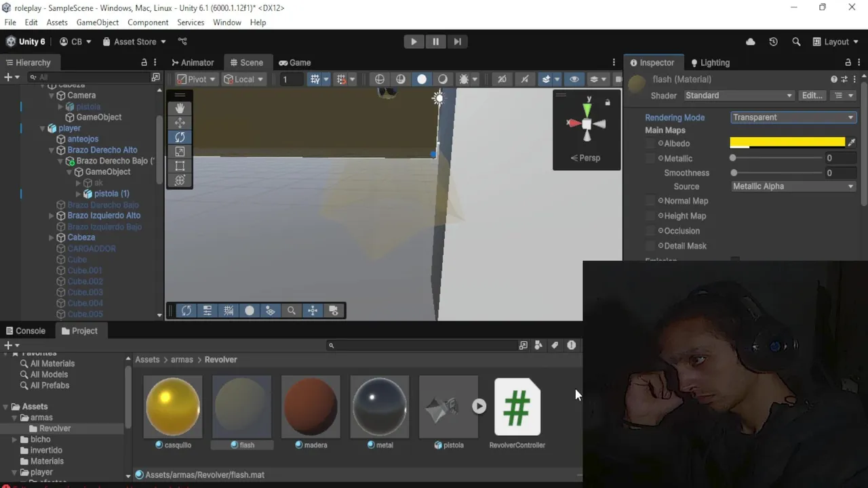Image resolution: width=868 pixels, height=488 pixels.
Task: Click the armas breadcrumb link
Action: click(182, 360)
